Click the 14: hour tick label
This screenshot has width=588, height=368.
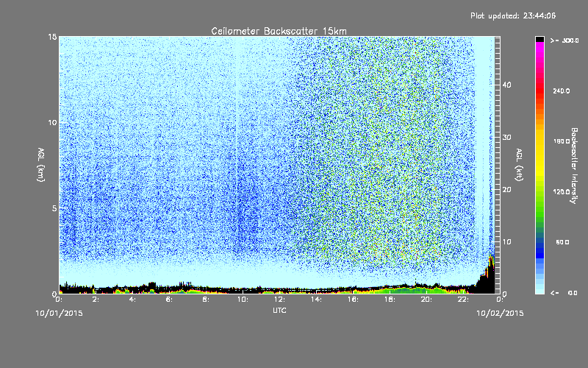(x=316, y=300)
